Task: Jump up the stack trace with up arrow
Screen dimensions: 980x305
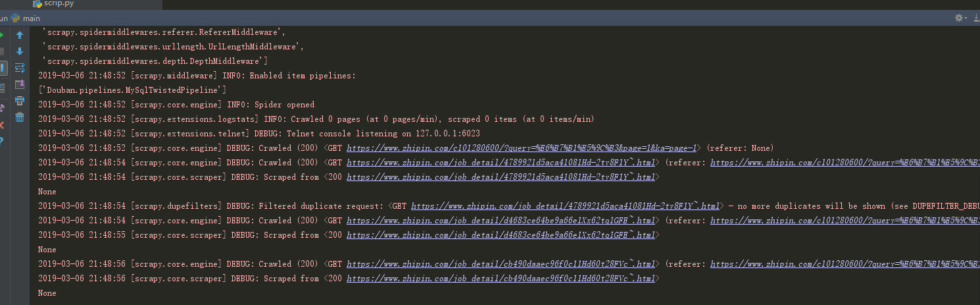Action: pos(20,35)
